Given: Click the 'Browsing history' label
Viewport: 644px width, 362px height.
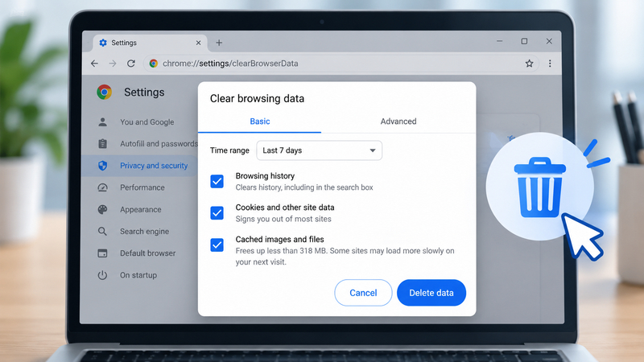Looking at the screenshot, I should (265, 175).
